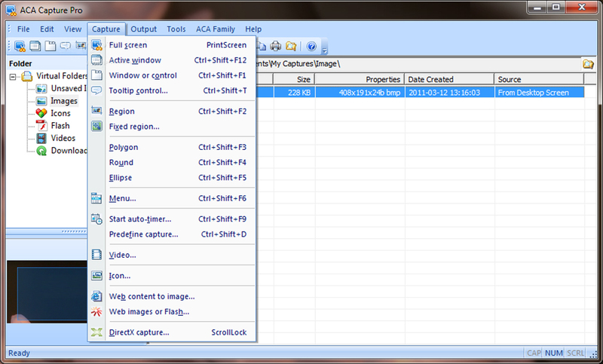Select Polygon capture in the menu
603x364 pixels.
(x=172, y=147)
